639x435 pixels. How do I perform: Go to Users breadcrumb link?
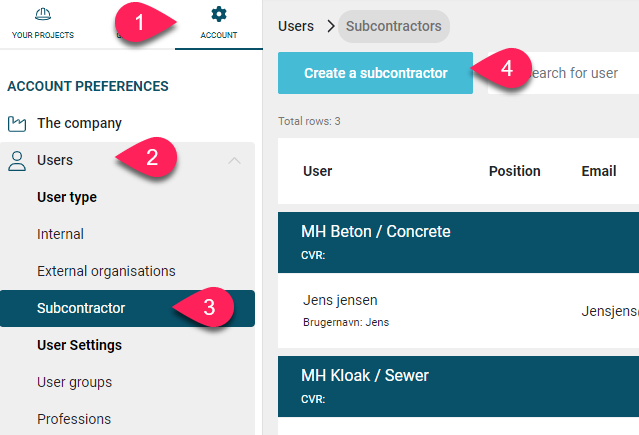click(x=296, y=26)
